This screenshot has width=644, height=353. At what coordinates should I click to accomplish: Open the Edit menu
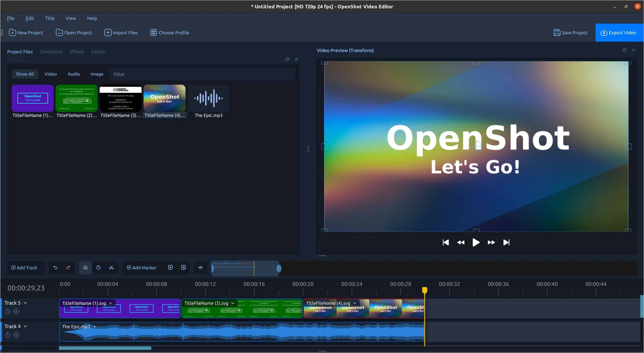30,18
